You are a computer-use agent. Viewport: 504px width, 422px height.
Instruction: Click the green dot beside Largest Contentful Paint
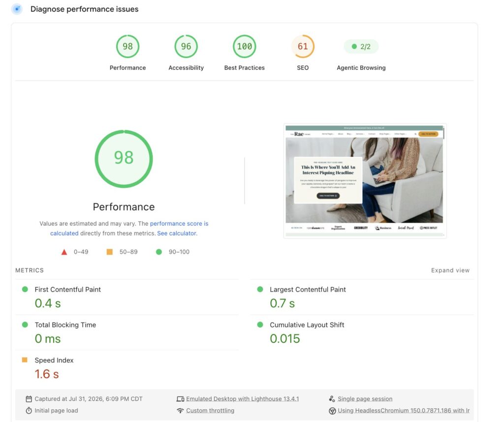260,289
